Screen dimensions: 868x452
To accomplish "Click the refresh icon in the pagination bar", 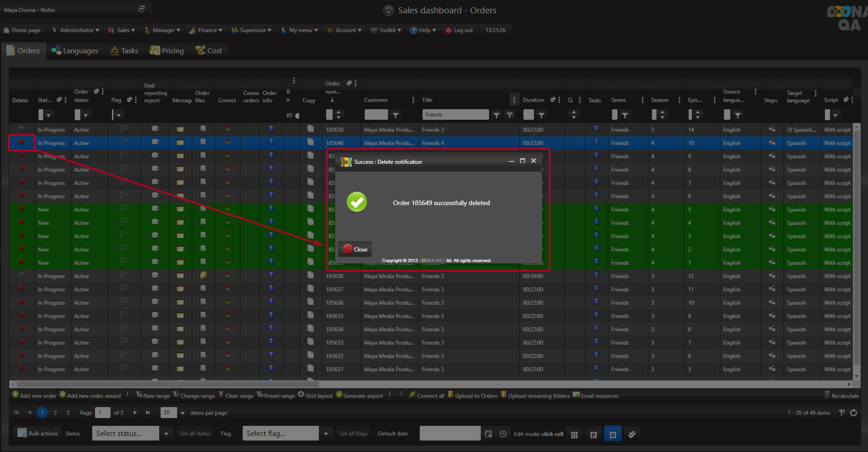I will [x=853, y=413].
